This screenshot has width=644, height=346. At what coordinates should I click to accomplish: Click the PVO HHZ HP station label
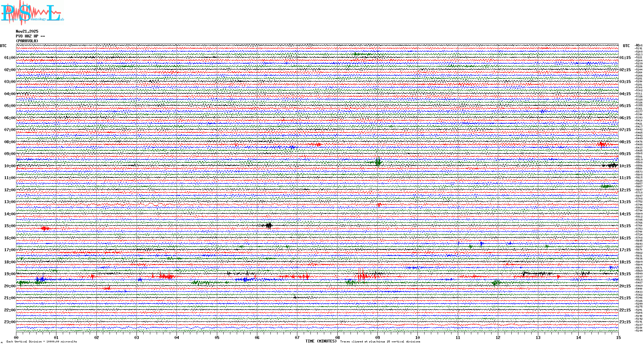(30, 36)
